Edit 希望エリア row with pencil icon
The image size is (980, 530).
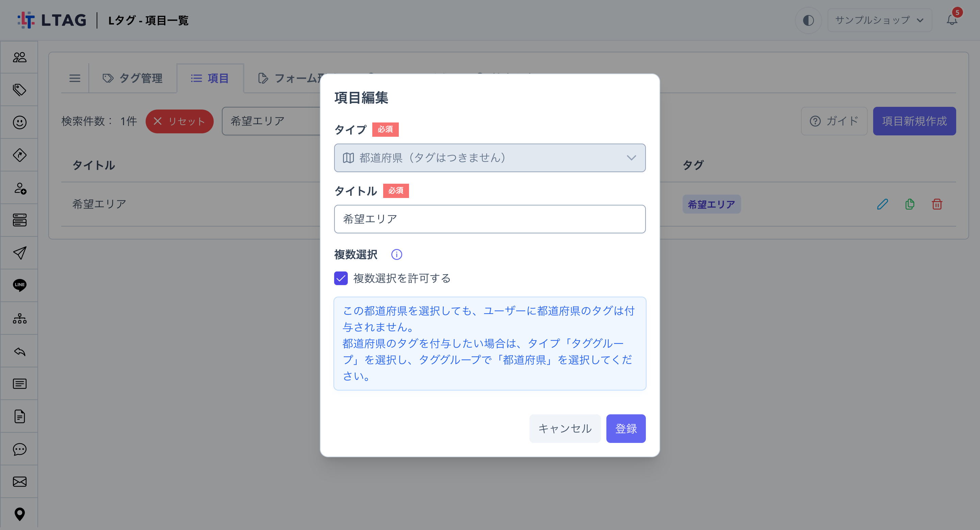point(882,204)
